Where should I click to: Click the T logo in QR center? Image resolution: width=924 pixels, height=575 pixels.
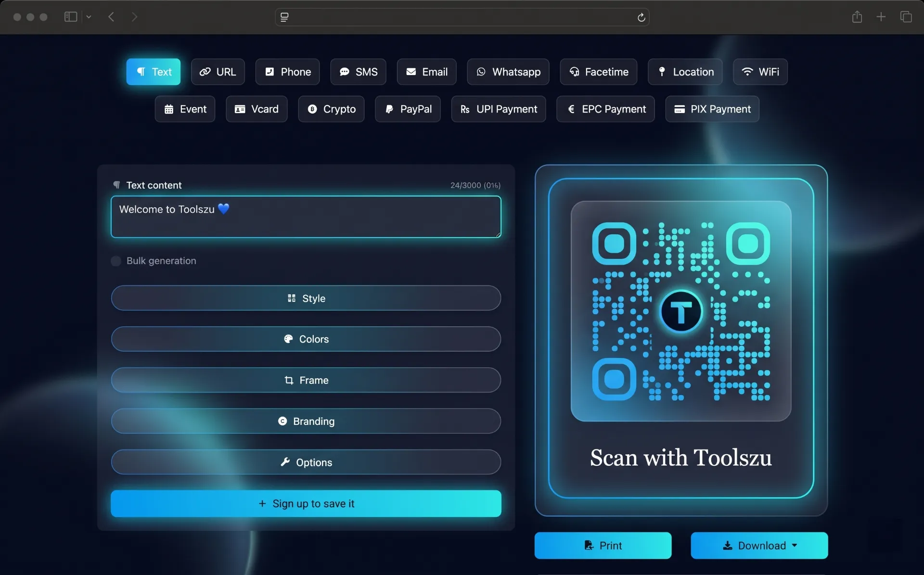(x=681, y=312)
